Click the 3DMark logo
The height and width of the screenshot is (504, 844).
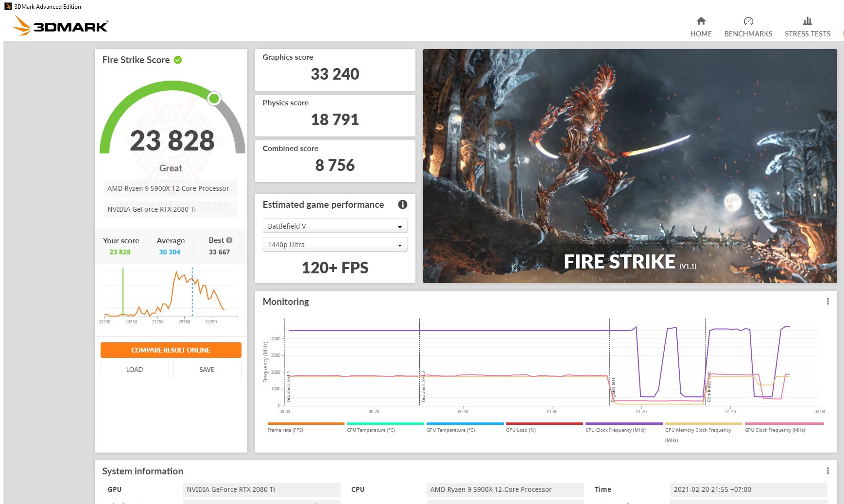pos(60,25)
